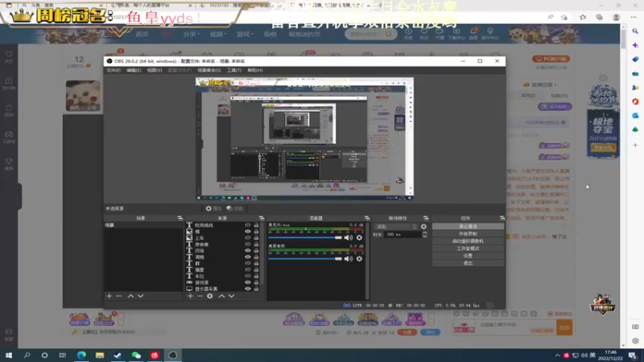Click 退出 exit button in OBS
This screenshot has width=644, height=362.
tap(468, 264)
